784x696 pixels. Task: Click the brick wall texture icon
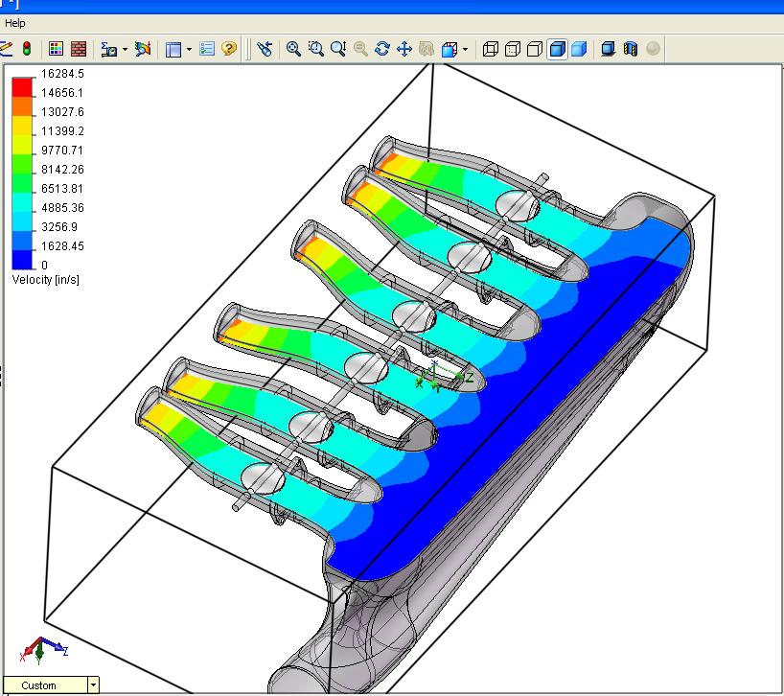79,48
